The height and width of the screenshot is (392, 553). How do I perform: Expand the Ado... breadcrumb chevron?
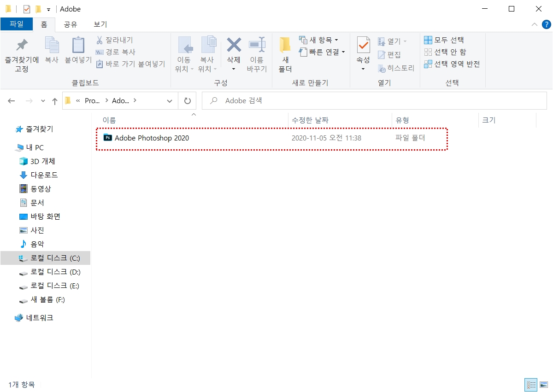coord(135,101)
